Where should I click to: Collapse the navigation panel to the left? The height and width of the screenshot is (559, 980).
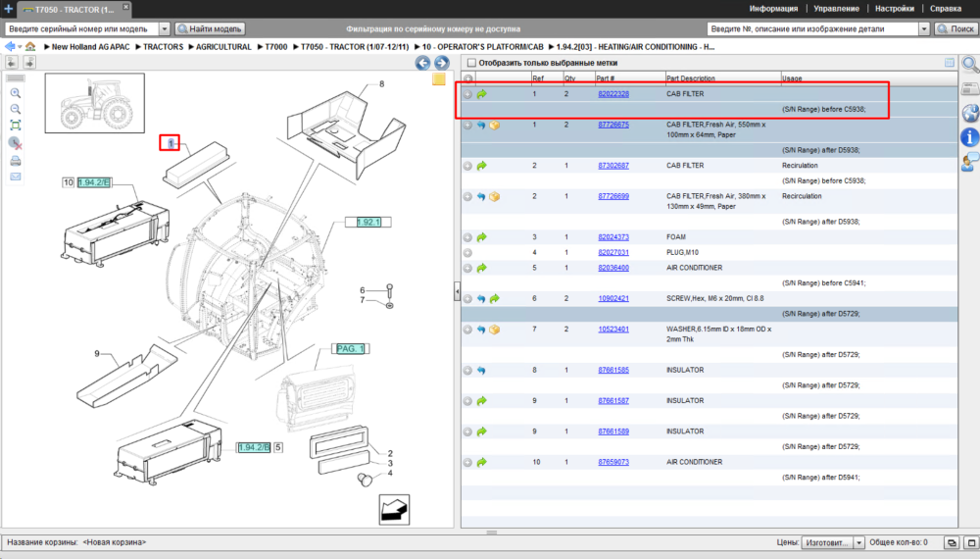click(12, 62)
